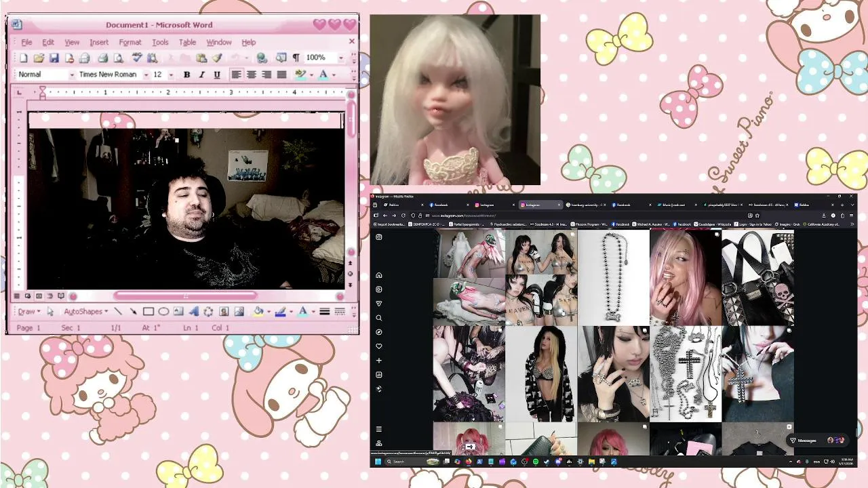Viewport: 868px width, 488px height.
Task: Click the Text Box tool icon
Action: point(178,312)
